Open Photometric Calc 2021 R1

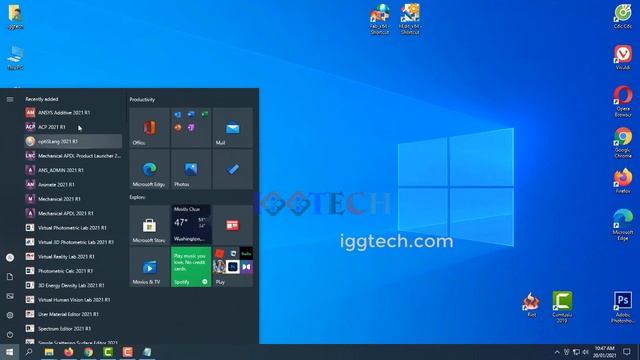[x=73, y=271]
